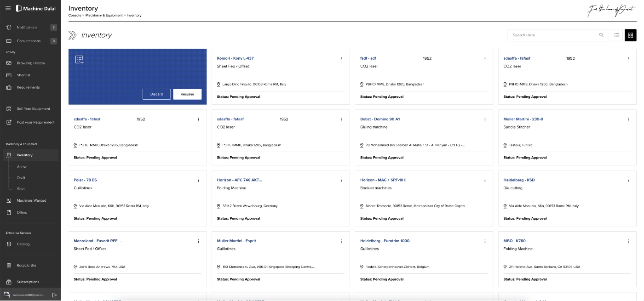Click the Discard button
Viewport: 644px width, 301px height.
[x=156, y=94]
